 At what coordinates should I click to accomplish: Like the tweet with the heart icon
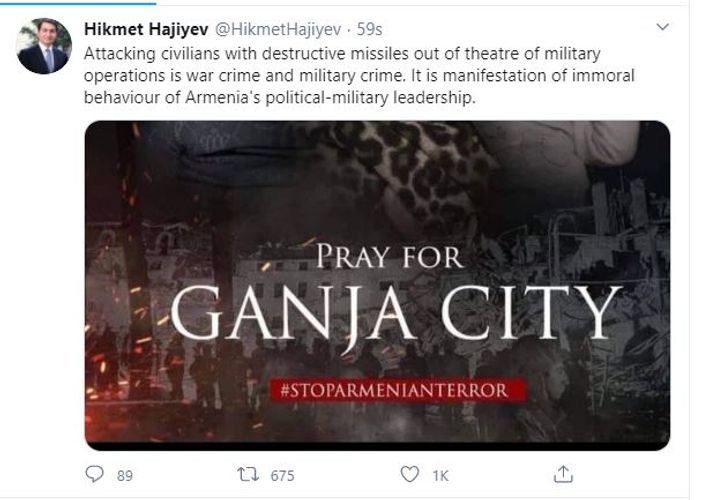click(x=409, y=474)
